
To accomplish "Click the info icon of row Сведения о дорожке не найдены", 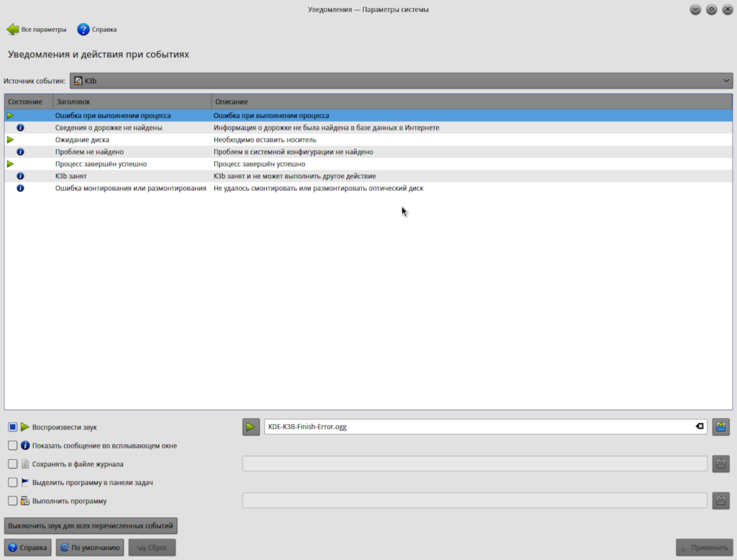I will (x=20, y=127).
